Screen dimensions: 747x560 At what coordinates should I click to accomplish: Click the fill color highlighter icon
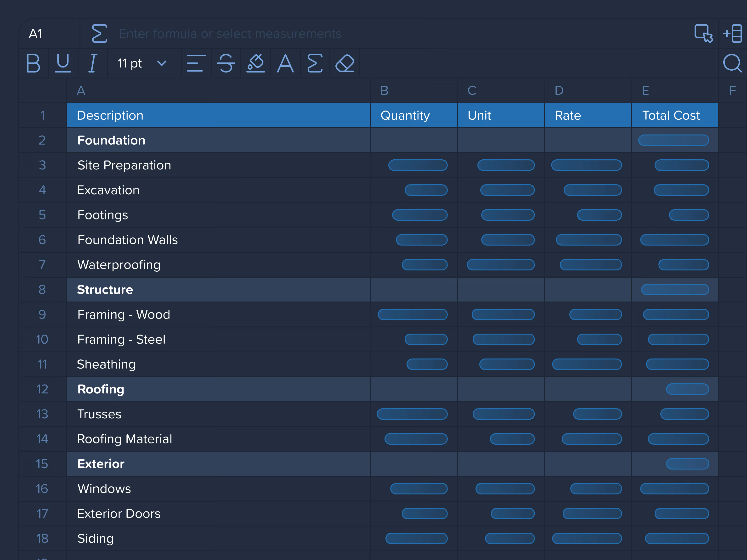[256, 63]
